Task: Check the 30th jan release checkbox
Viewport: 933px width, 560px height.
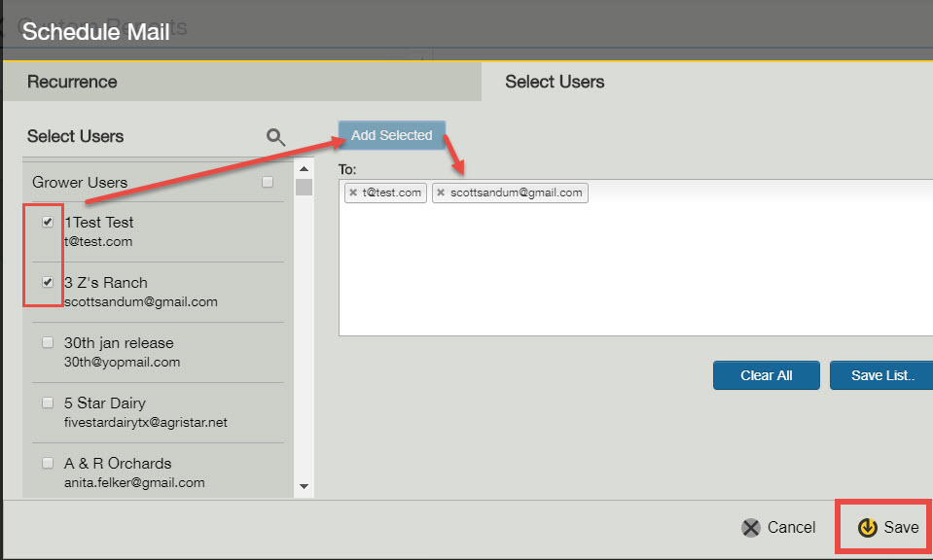Action: (x=47, y=342)
